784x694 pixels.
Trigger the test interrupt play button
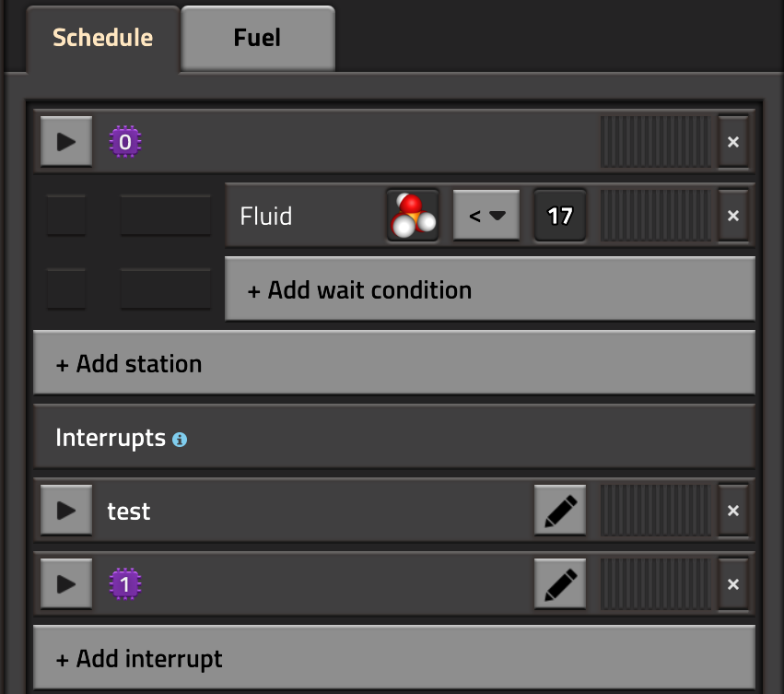pos(66,511)
